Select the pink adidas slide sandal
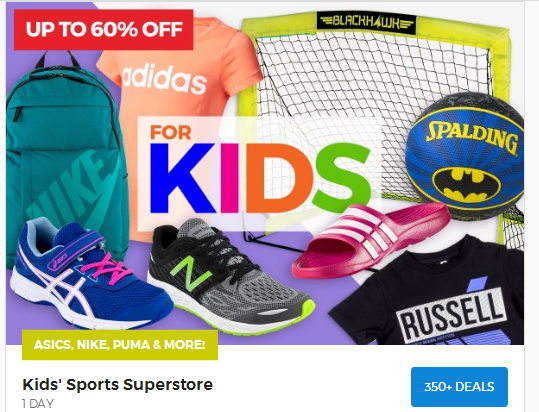Screen dimensions: 539x412 pos(371,241)
